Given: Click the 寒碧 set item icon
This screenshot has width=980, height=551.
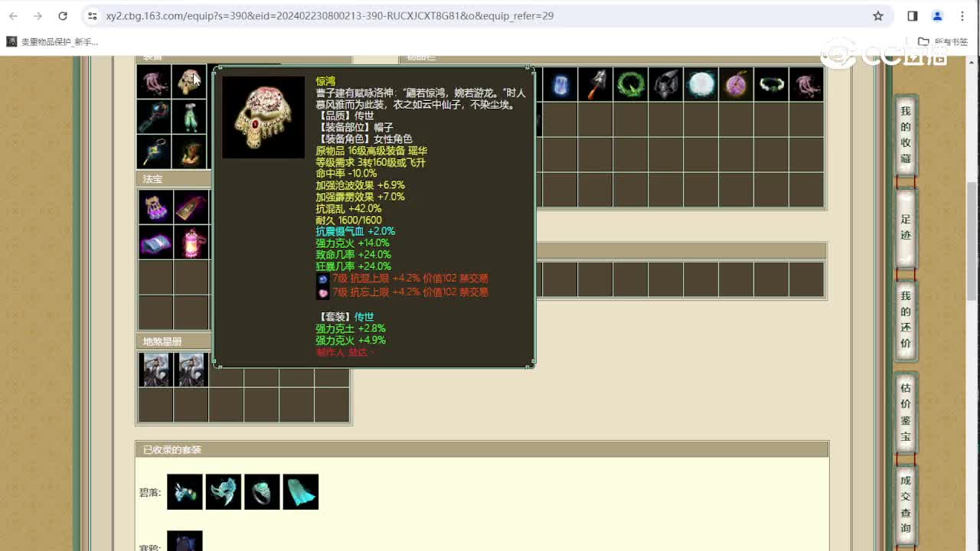Looking at the screenshot, I should point(185,541).
